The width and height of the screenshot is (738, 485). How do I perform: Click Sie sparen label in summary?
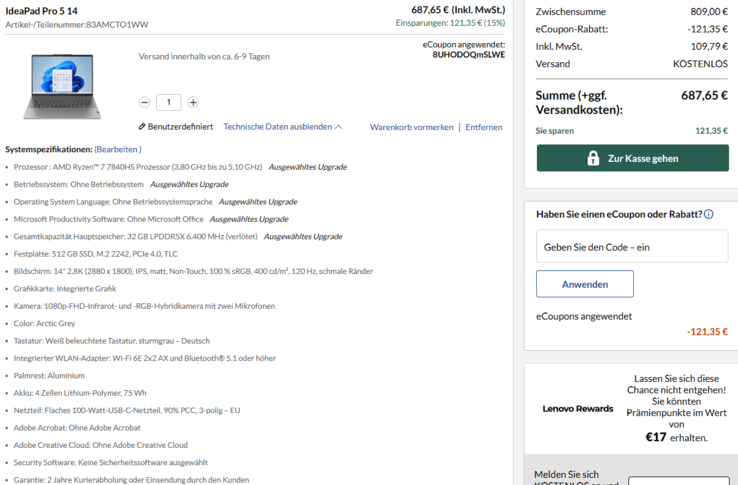[x=554, y=131]
